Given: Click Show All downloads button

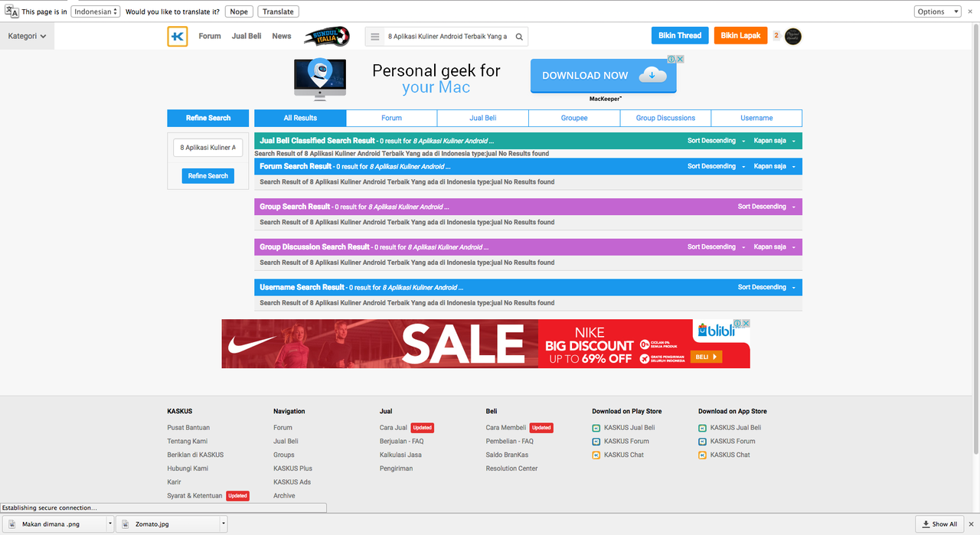Looking at the screenshot, I should 939,524.
